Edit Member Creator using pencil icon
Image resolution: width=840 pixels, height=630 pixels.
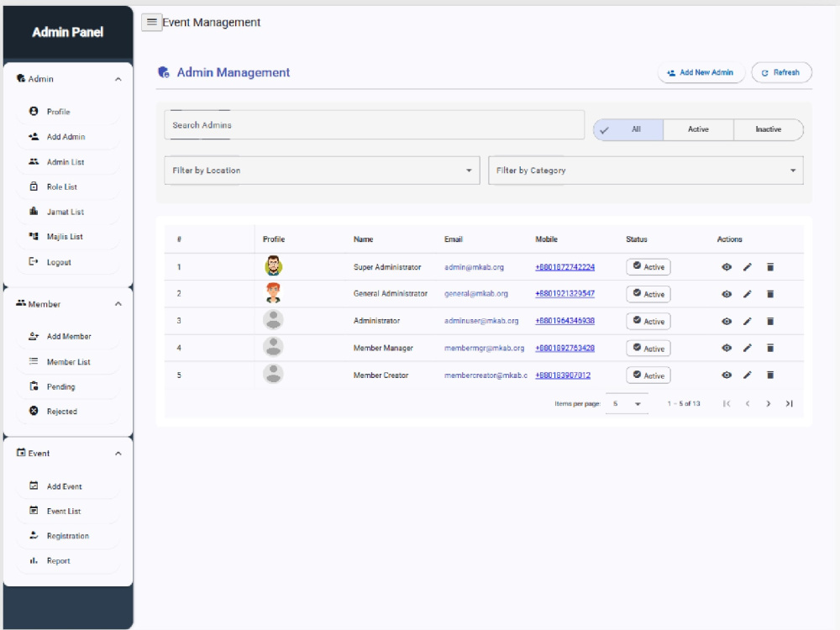tap(748, 375)
